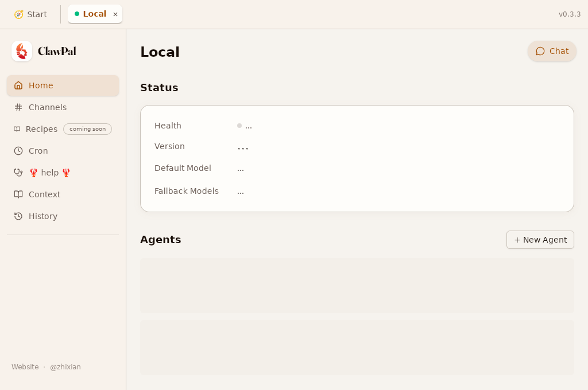Click the compass icon on Start tab
The image size is (588, 390).
[19, 14]
